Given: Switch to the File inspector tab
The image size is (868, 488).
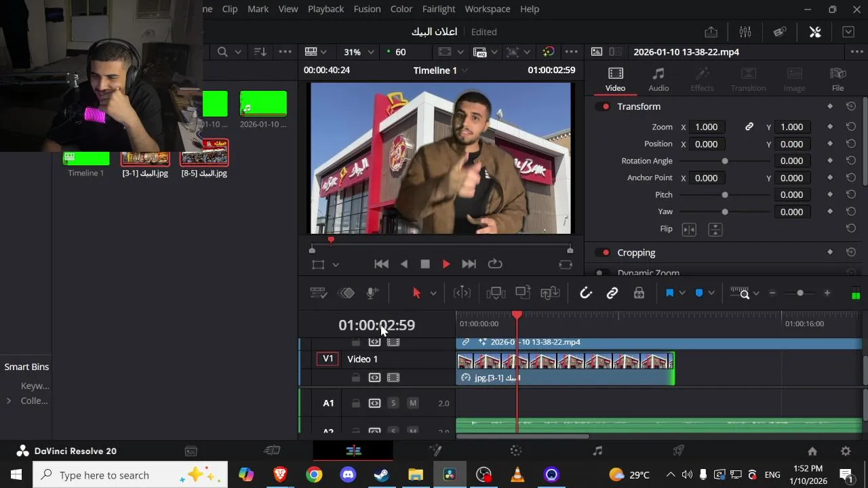Looking at the screenshot, I should [x=837, y=79].
